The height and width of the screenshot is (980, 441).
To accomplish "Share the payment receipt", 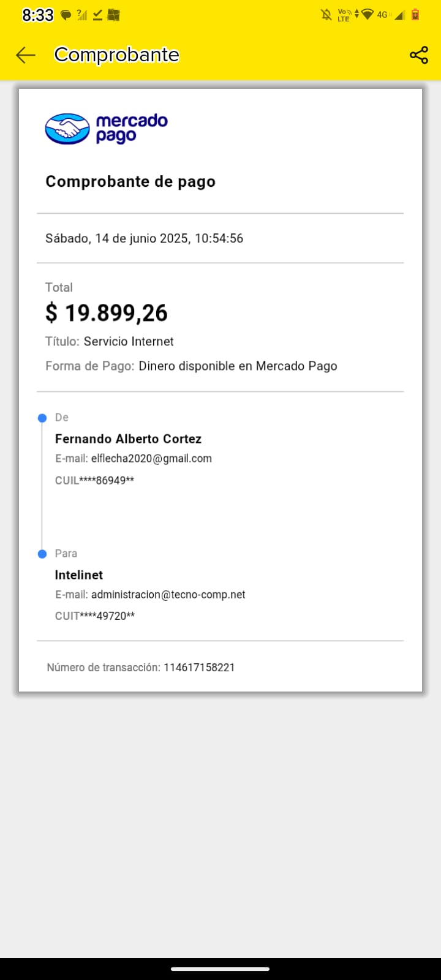I will (x=419, y=55).
